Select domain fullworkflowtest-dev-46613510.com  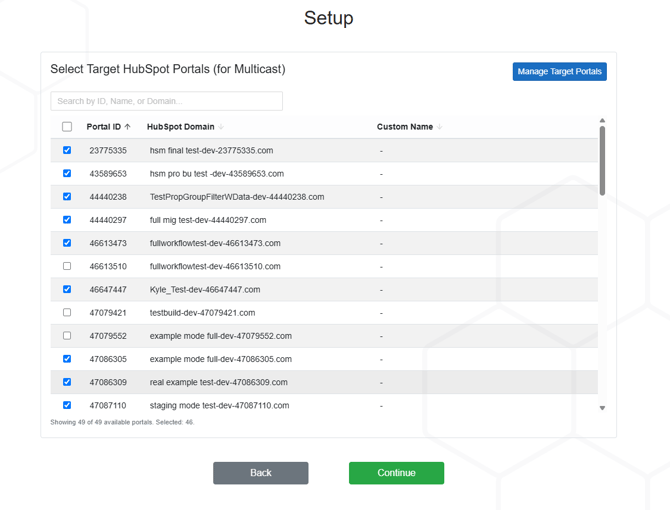(x=215, y=267)
